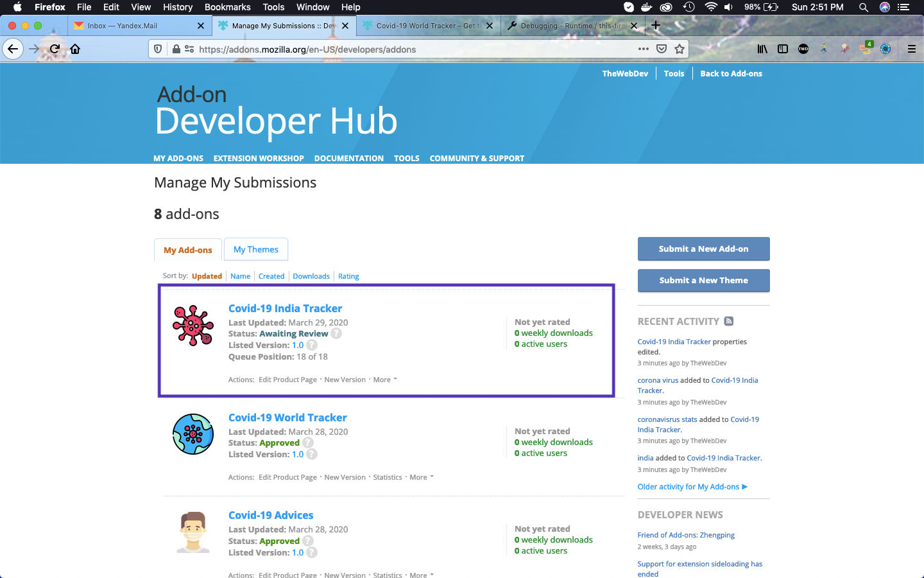Click Submit a New Theme button
The height and width of the screenshot is (578, 924).
[x=704, y=281]
